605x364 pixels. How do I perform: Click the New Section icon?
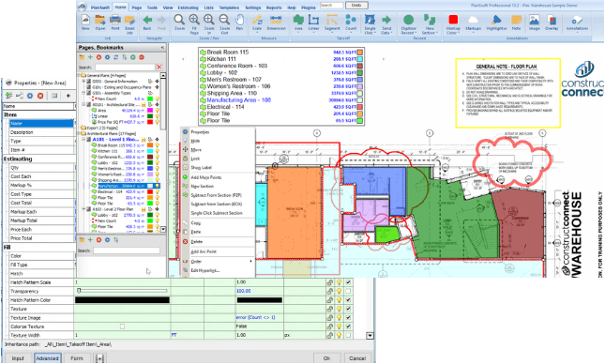(429, 20)
